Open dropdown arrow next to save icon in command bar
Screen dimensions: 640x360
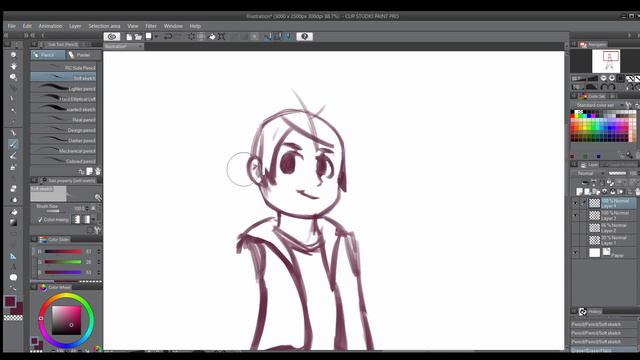tap(156, 37)
